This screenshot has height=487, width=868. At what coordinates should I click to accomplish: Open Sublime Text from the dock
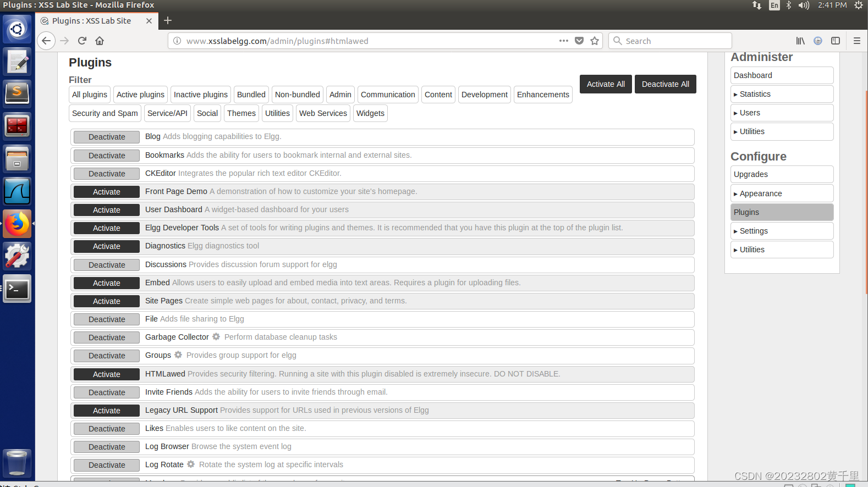pyautogui.click(x=17, y=93)
